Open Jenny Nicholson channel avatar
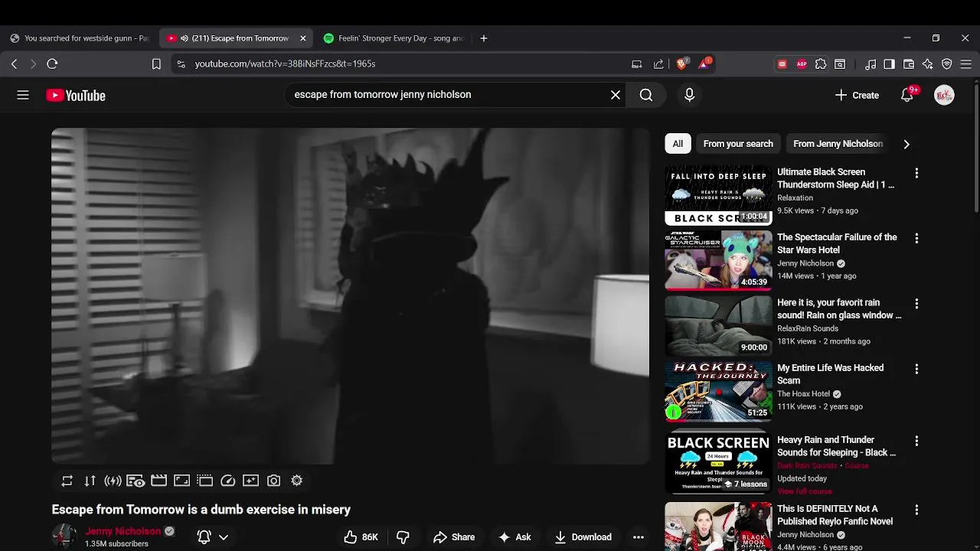Viewport: 980px width, 551px height. tap(64, 536)
